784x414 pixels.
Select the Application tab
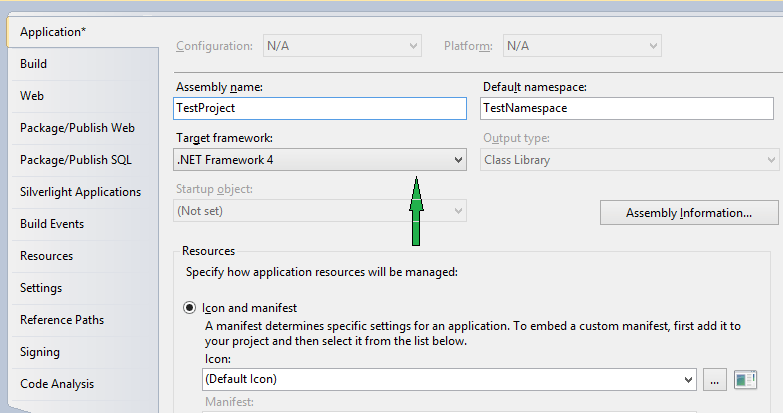click(x=53, y=32)
